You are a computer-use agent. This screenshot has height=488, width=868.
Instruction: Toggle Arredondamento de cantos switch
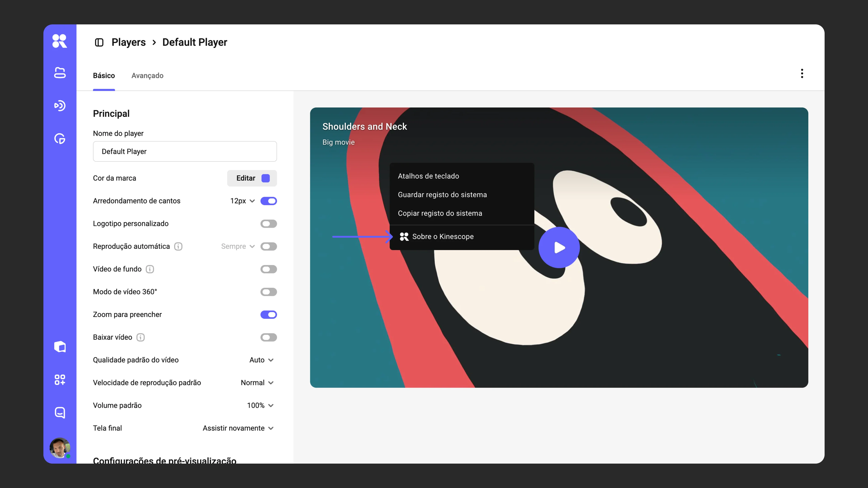point(269,201)
